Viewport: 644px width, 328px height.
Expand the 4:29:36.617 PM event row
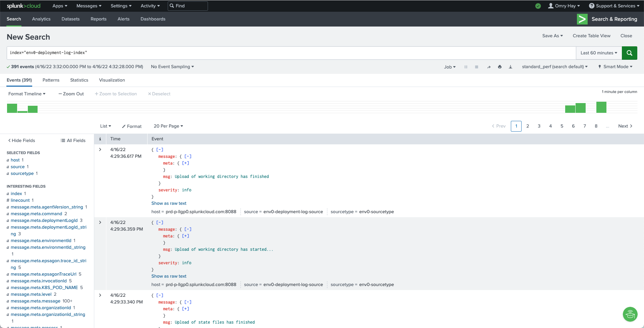pyautogui.click(x=100, y=150)
